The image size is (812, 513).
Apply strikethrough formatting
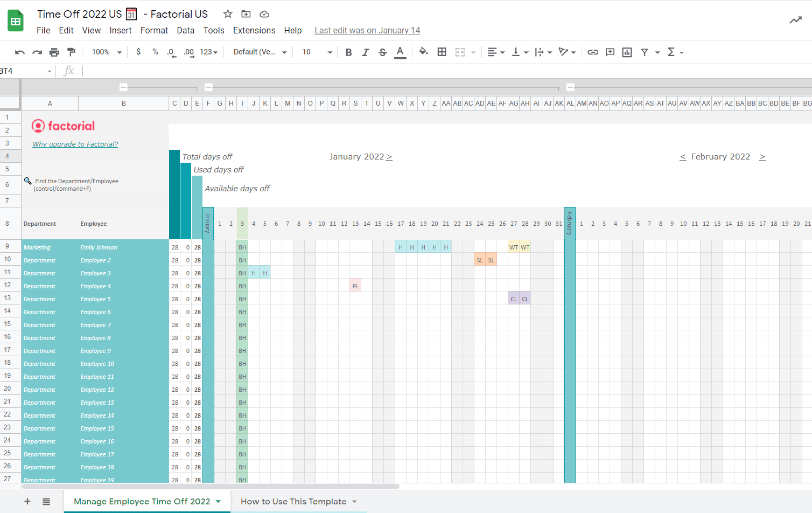[382, 52]
